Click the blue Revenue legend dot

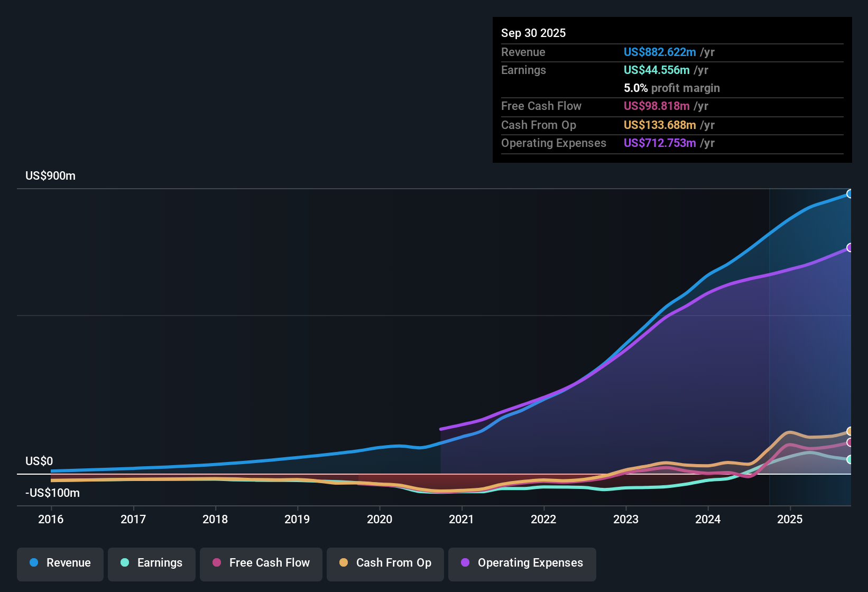(33, 563)
